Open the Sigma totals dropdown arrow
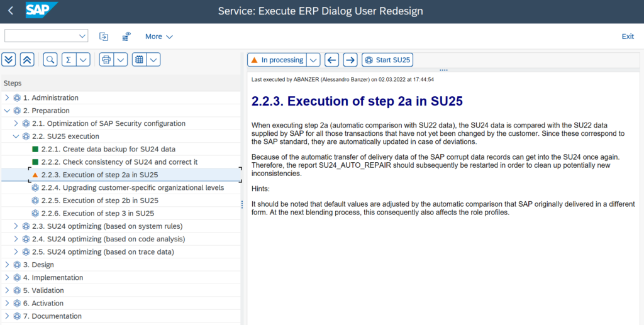 (x=83, y=60)
